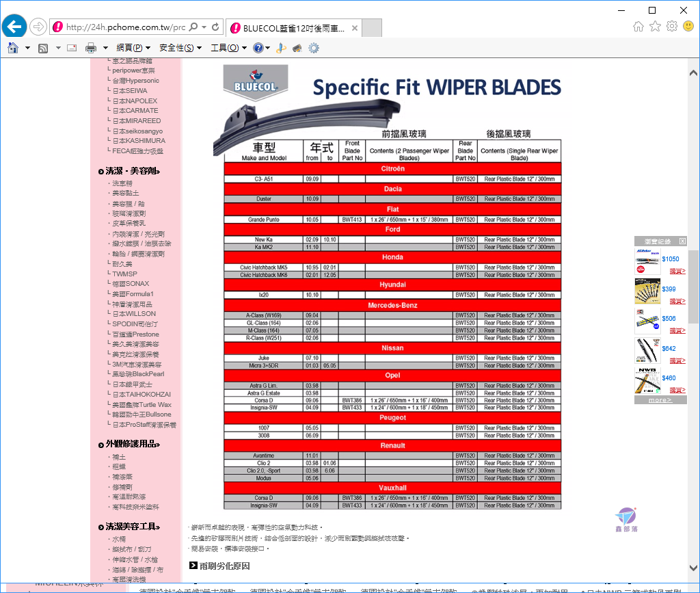The image size is (700, 593).
Task: Click the RSS feeds icon
Action: 43,49
